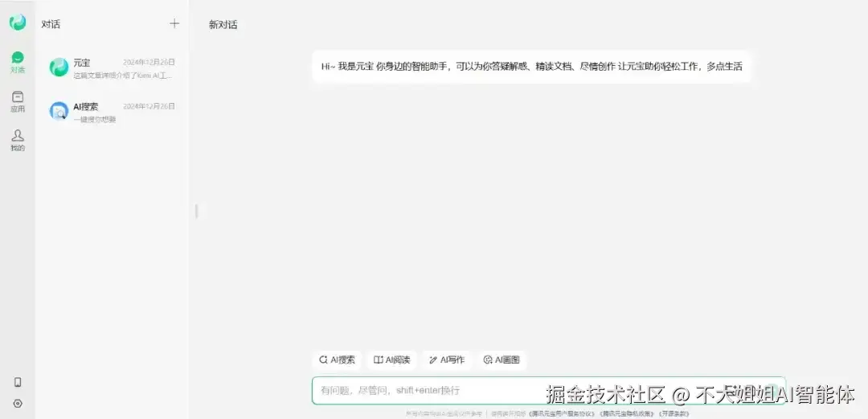Click the Hi~ 我是元宝 greeting message
868x419 pixels.
pos(531,67)
